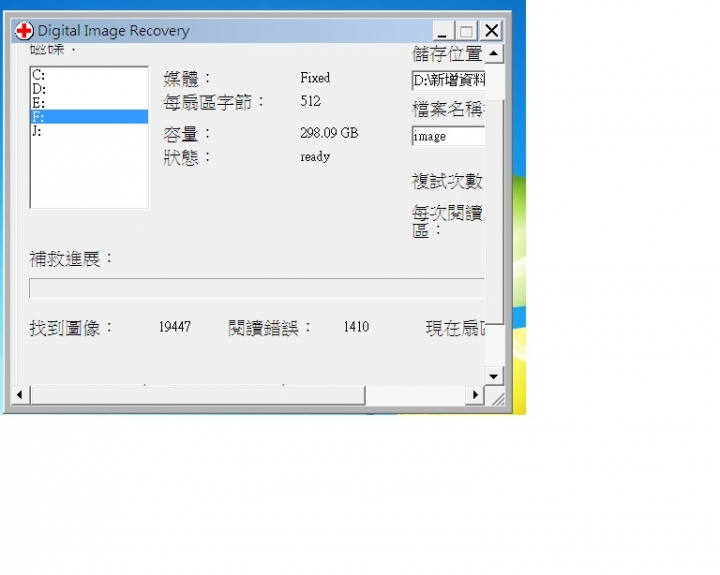Click the save location field D:\新增資料
The height and width of the screenshot is (575, 720).
pos(448,80)
